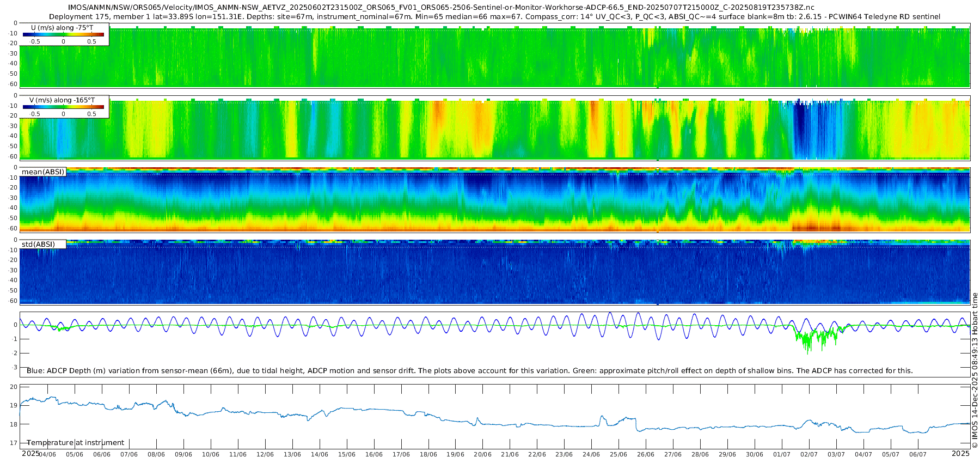Click the 06/07 date tick label
Screen dimensions: 980x463
pyautogui.click(x=918, y=454)
